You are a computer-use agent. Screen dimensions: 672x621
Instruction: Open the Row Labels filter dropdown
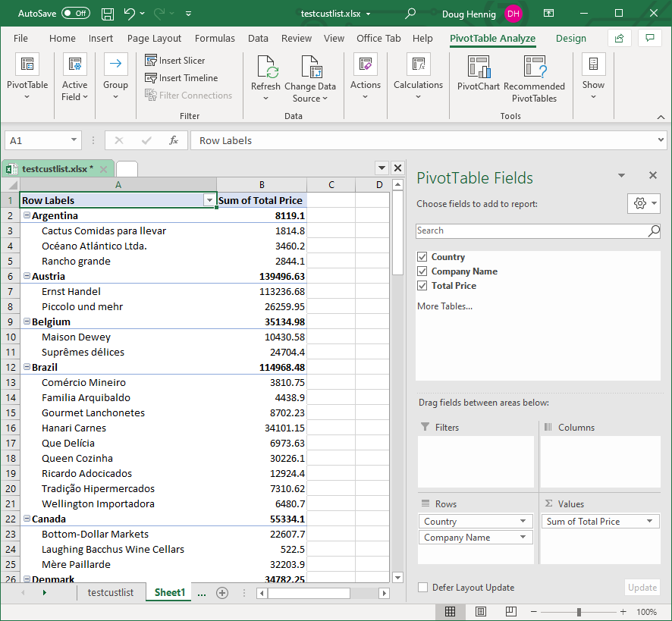pyautogui.click(x=209, y=200)
